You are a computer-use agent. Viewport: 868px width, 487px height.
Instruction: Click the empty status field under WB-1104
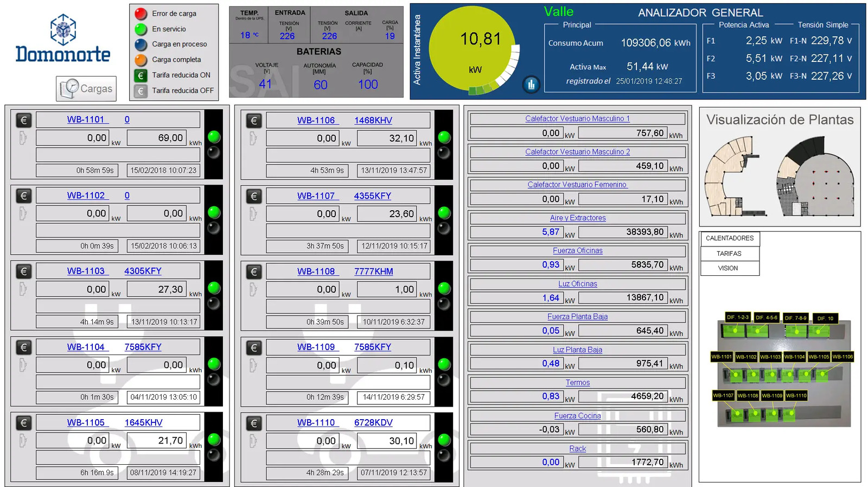(118, 382)
